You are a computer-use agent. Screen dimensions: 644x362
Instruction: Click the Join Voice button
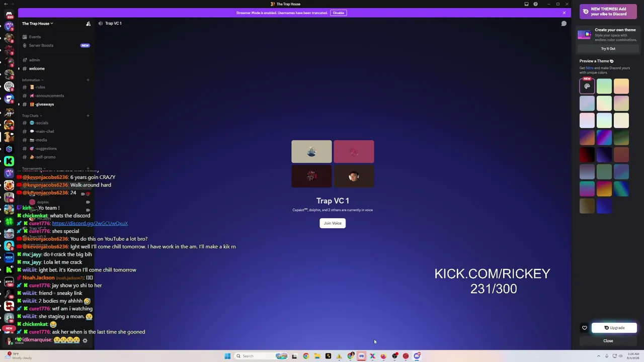point(333,223)
